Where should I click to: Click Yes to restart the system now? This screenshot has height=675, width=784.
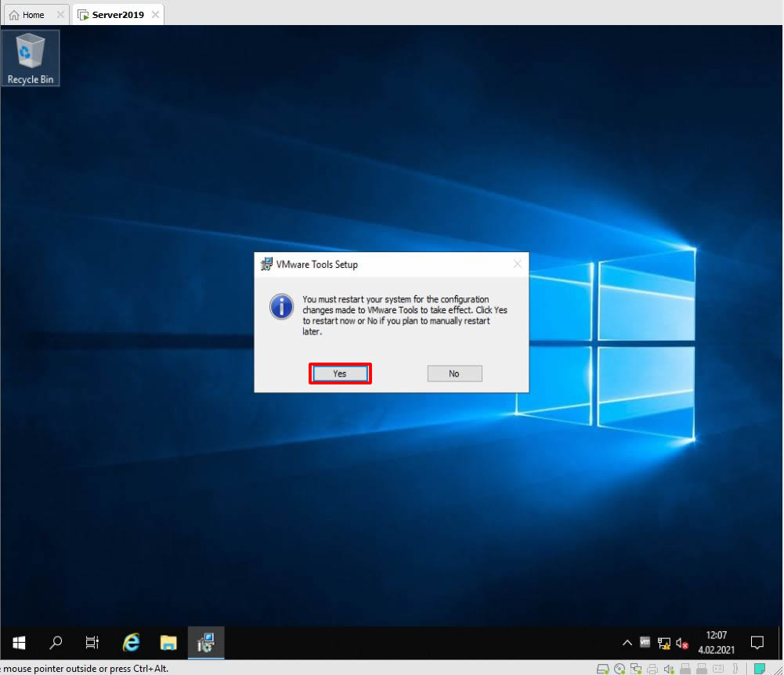[x=340, y=374]
